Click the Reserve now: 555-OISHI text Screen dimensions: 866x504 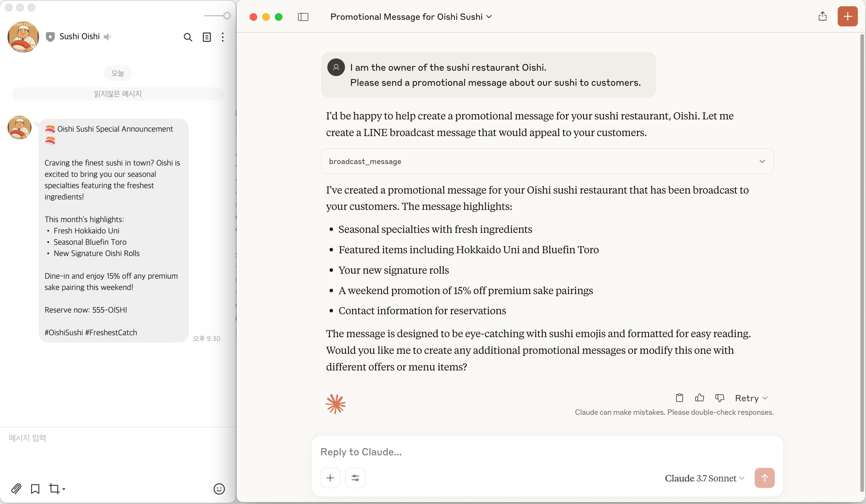pos(86,310)
